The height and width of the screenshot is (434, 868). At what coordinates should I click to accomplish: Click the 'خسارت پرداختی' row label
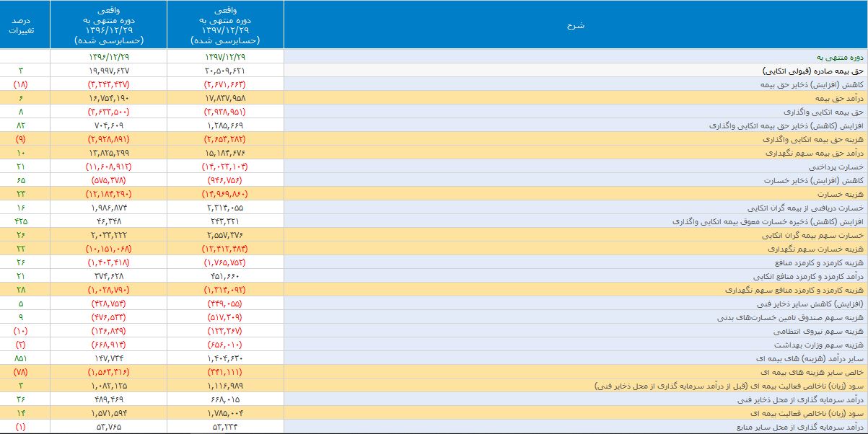[x=839, y=167]
